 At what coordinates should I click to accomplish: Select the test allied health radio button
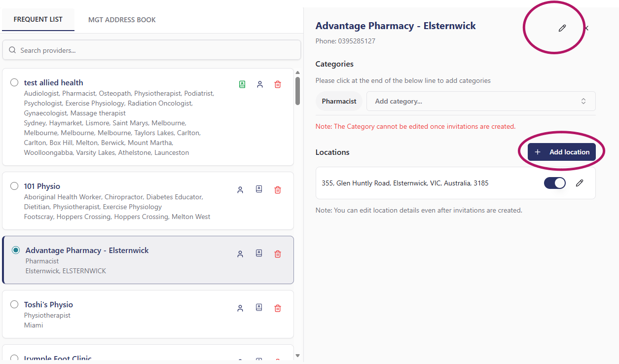pyautogui.click(x=14, y=82)
